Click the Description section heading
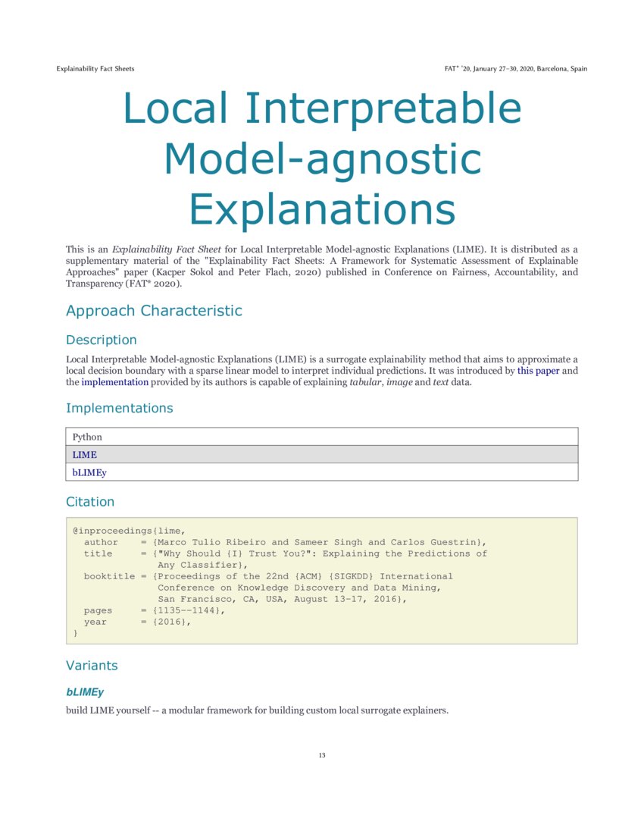The width and height of the screenshot is (644, 834). pos(102,340)
